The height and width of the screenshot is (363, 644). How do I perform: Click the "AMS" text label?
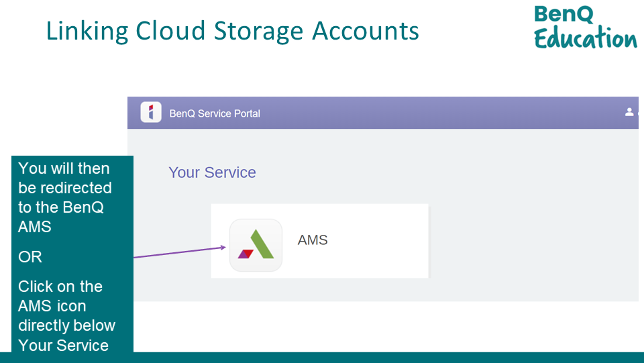[x=313, y=240]
